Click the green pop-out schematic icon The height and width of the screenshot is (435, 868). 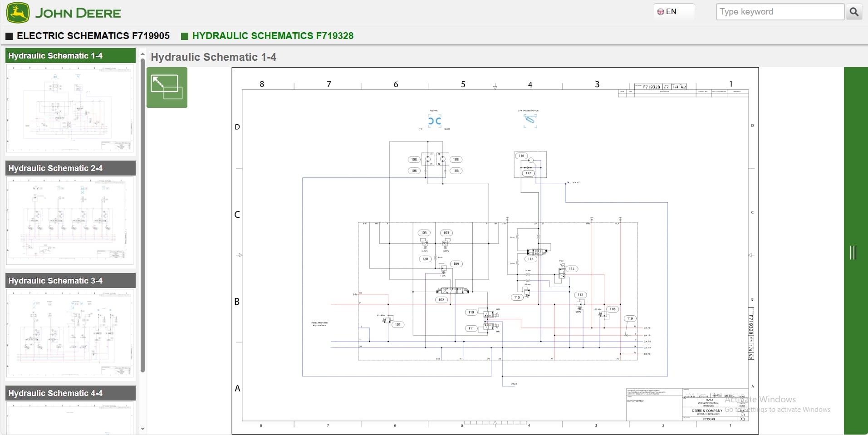click(x=167, y=87)
